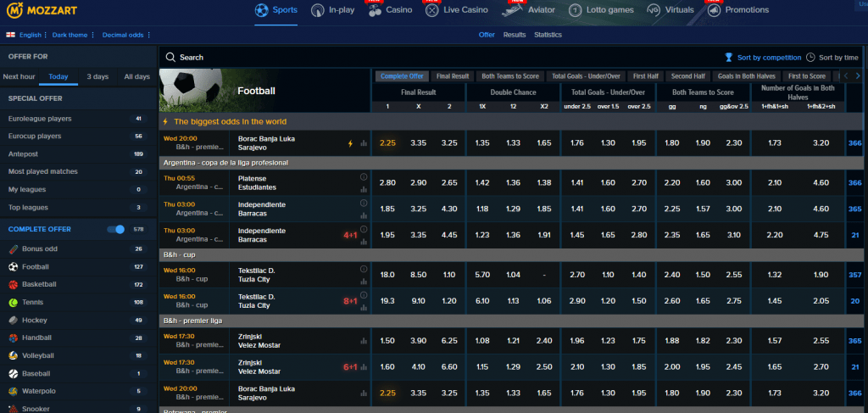Open statistics icon for bottom Borac Banja Luka row
This screenshot has height=413, width=868.
[364, 393]
